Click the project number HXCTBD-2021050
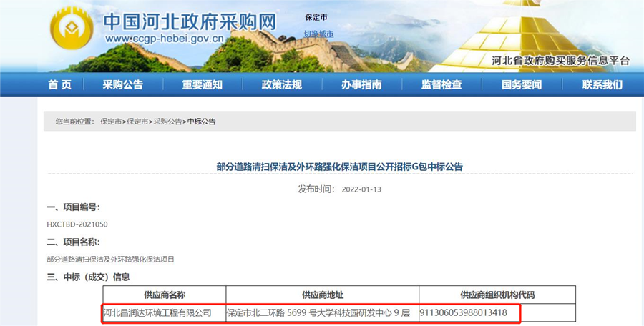644x326 pixels. point(77,224)
